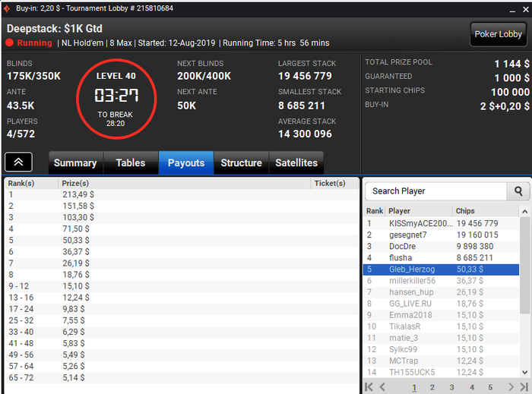This screenshot has height=394, width=532.
Task: Click player list scrollbar up arrow
Action: 524,211
